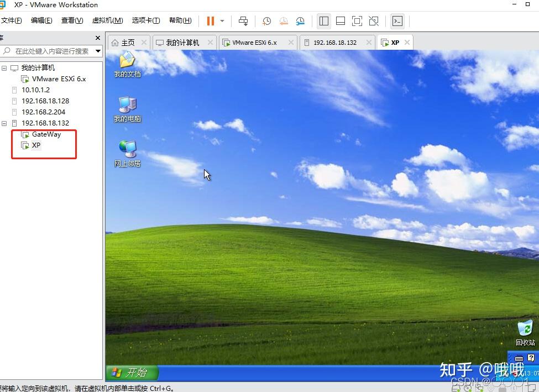The height and width of the screenshot is (392, 539).
Task: Select the 我的电脑 desktop icon
Action: 127,109
